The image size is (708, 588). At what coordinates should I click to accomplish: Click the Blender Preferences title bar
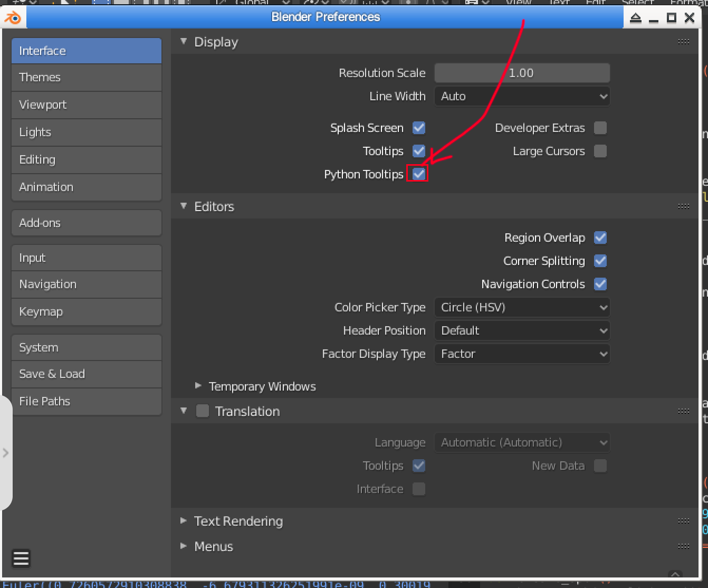pos(325,17)
